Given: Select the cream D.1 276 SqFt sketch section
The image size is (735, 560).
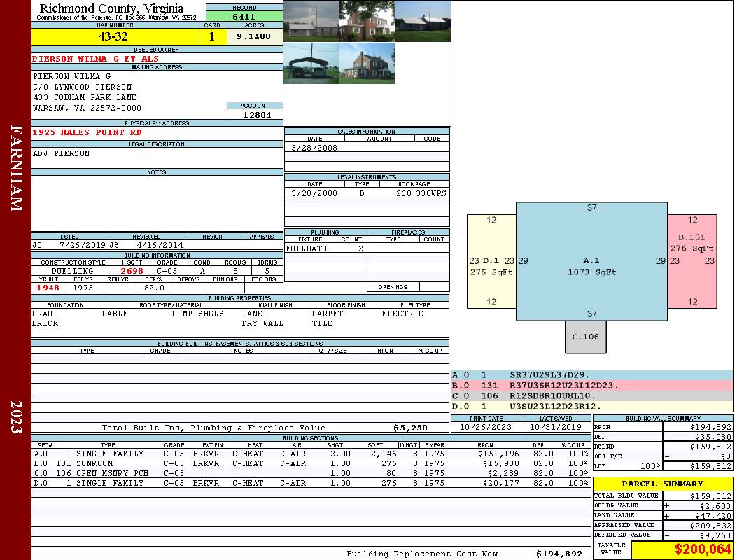Looking at the screenshot, I should coord(491,261).
